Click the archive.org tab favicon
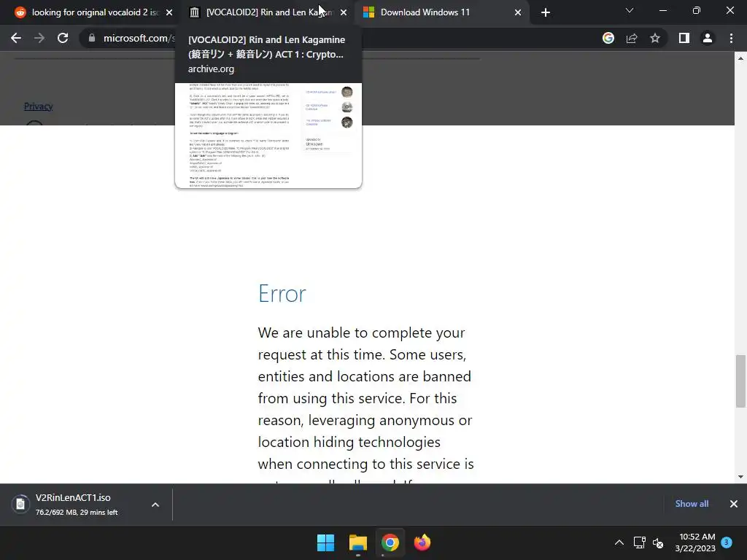This screenshot has width=747, height=560. click(194, 12)
